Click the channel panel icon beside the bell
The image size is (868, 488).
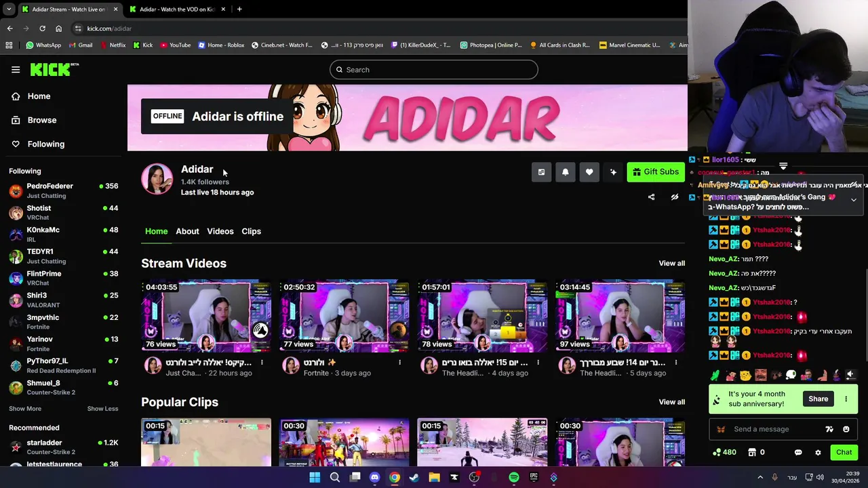[541, 172]
